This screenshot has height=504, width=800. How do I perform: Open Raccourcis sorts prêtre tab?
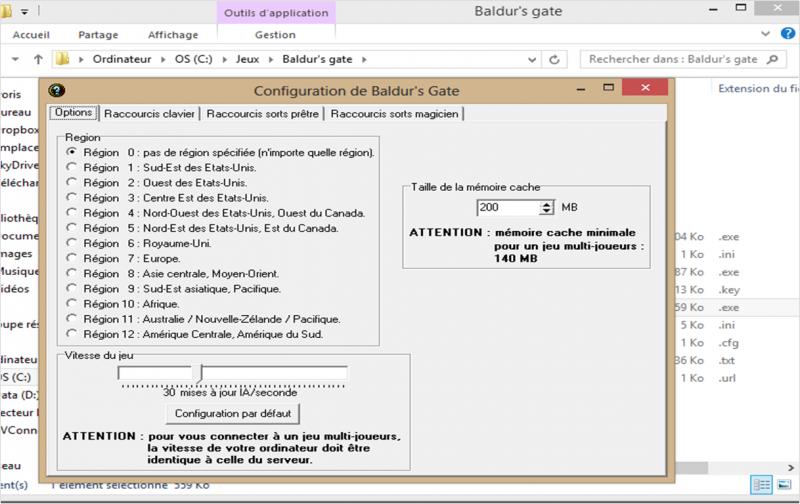click(x=262, y=114)
